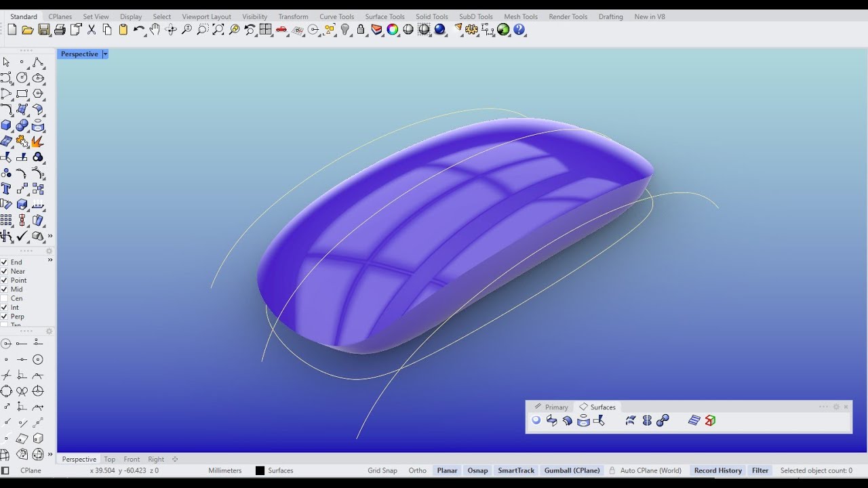This screenshot has height=488, width=868.
Task: Click the orange puzzle piece Join icon
Action: coord(22,141)
